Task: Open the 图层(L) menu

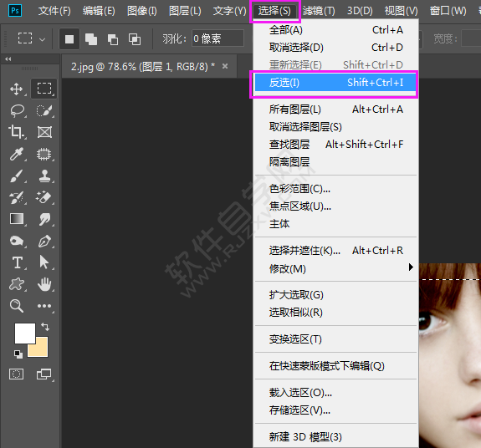Action: pos(185,11)
